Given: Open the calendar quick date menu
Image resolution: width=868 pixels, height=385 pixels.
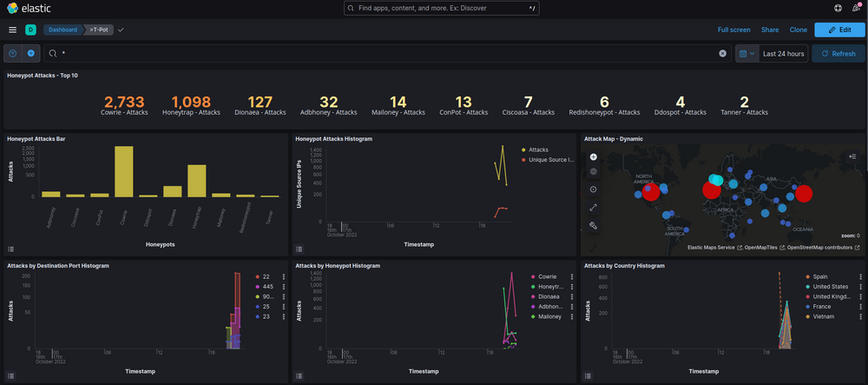Looking at the screenshot, I should (746, 54).
